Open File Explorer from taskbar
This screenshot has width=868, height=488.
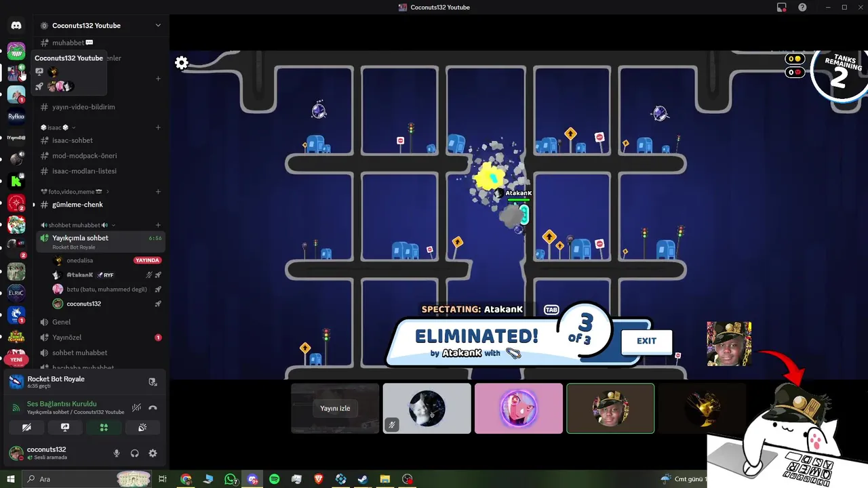click(385, 479)
